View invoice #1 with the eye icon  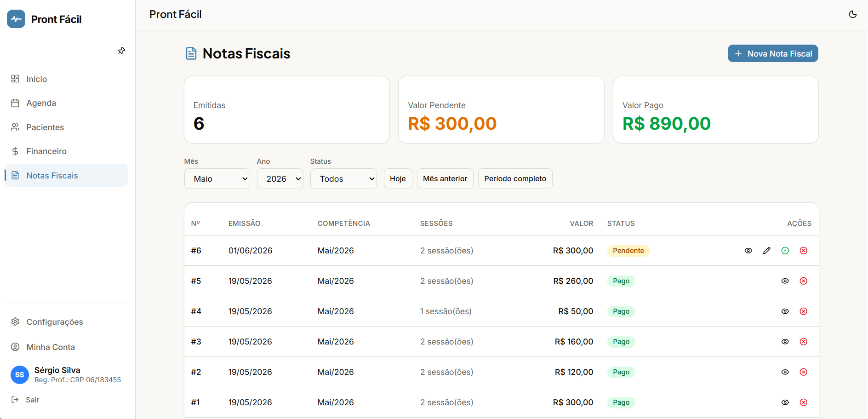[785, 402]
